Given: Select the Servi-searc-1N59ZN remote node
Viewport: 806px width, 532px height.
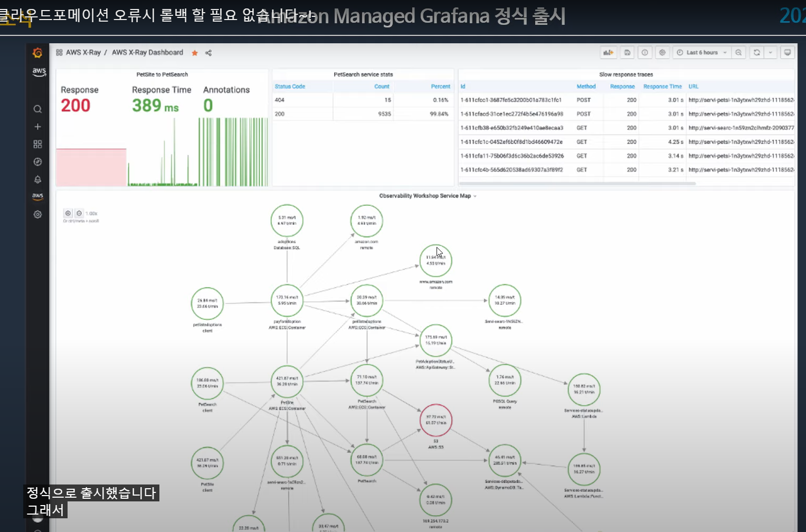Looking at the screenshot, I should [505, 300].
